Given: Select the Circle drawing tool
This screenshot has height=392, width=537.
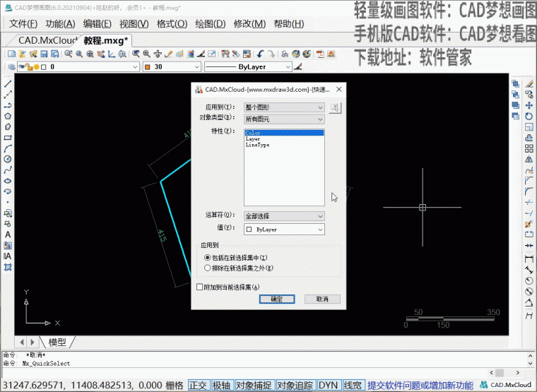Looking at the screenshot, I should coord(8,159).
